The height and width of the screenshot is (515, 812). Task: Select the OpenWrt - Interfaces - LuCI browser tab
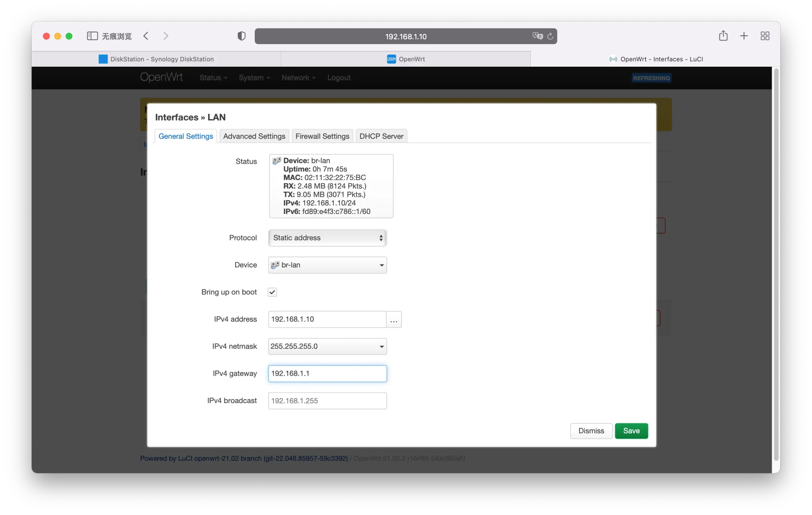coord(656,59)
